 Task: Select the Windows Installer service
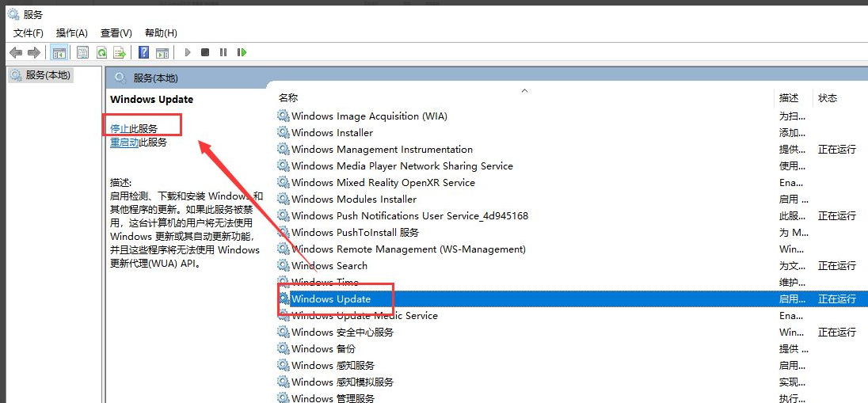pyautogui.click(x=332, y=133)
